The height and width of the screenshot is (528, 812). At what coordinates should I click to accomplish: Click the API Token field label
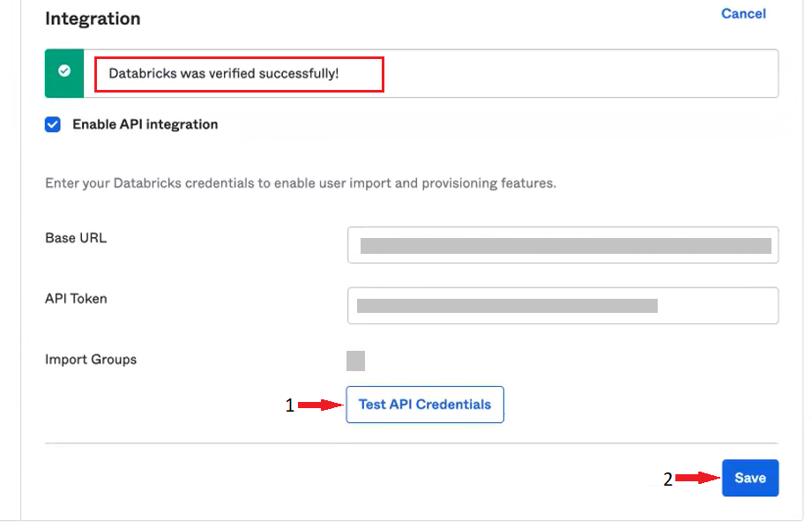tap(76, 299)
